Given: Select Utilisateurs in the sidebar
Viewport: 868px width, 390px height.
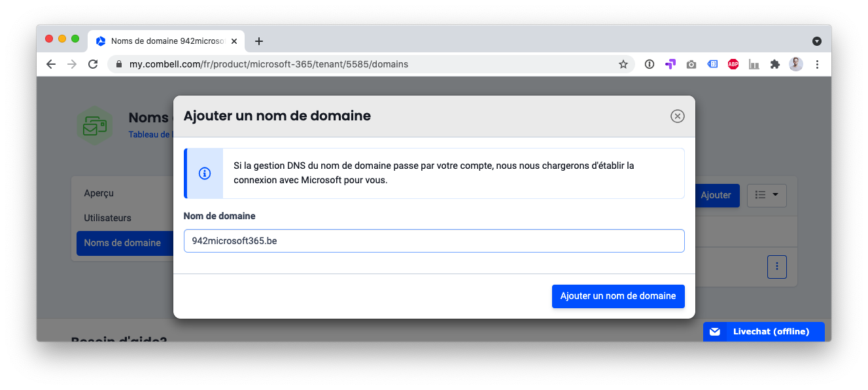Looking at the screenshot, I should tap(107, 218).
